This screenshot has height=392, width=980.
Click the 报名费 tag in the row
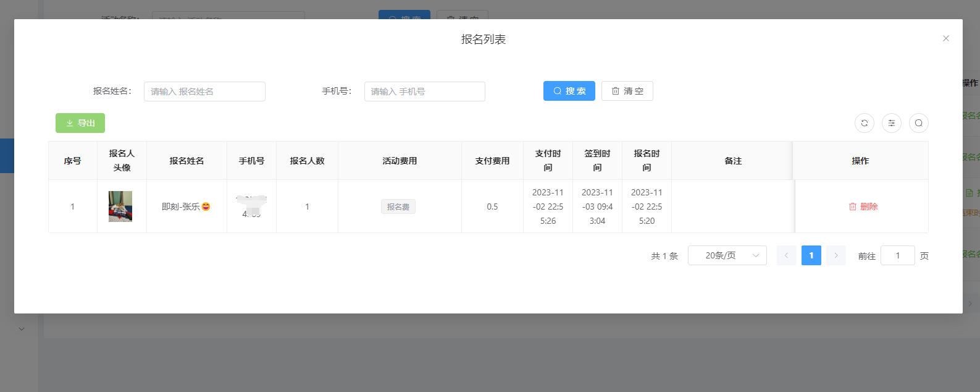(x=398, y=207)
